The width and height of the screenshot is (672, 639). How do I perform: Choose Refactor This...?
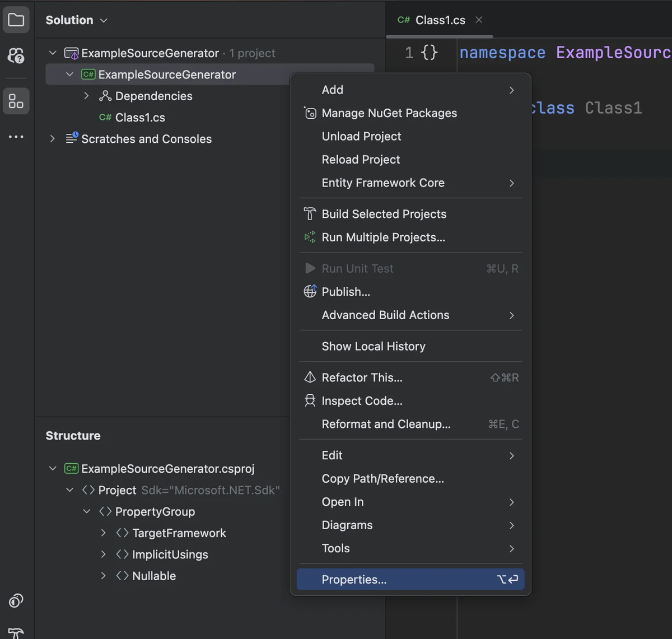[x=410, y=377]
